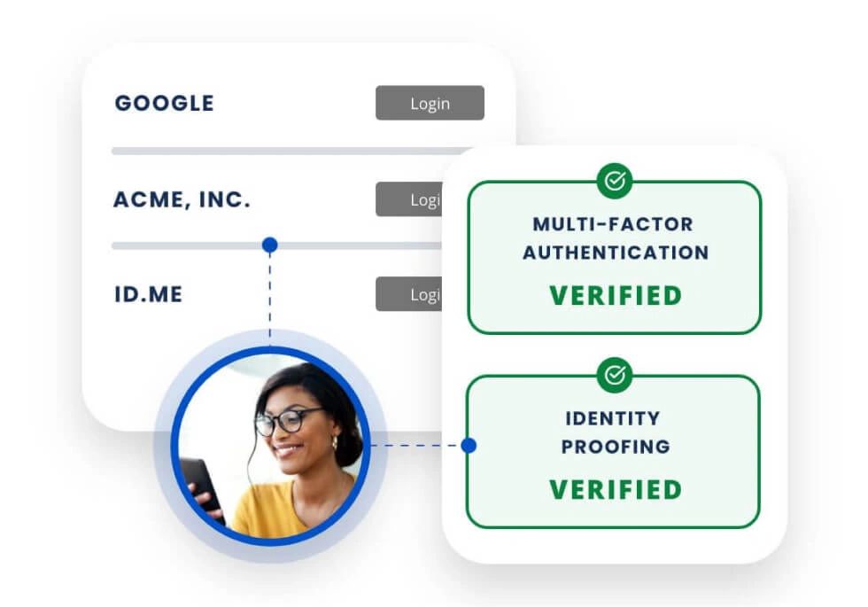The height and width of the screenshot is (607, 868).
Task: Select the ACME, INC. entry in the login list
Action: pyautogui.click(x=183, y=199)
